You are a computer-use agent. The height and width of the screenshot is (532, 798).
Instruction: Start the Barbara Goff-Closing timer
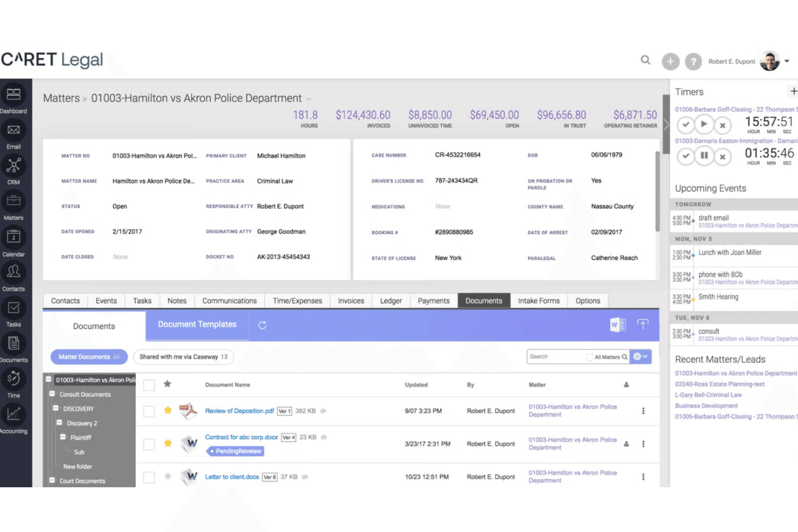tap(704, 125)
